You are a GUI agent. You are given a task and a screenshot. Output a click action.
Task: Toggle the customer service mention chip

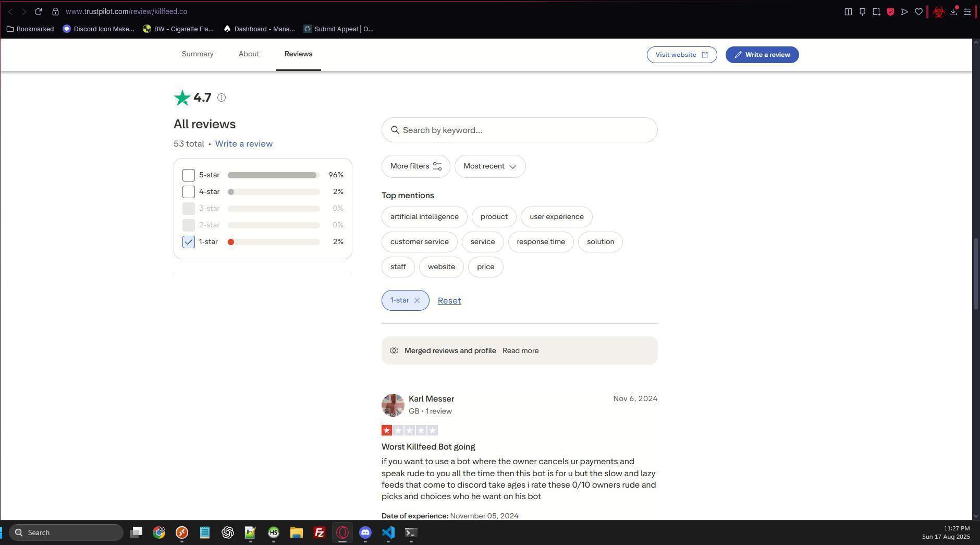tap(419, 242)
